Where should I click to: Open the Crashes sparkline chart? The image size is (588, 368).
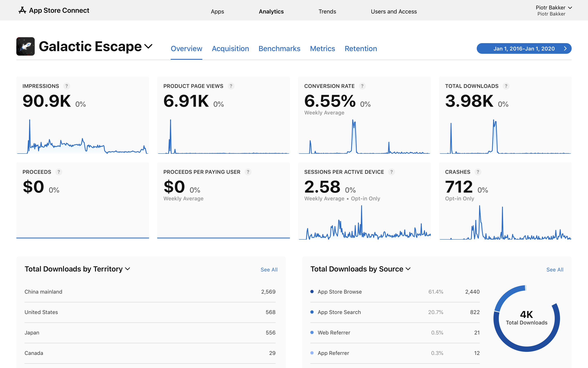(x=505, y=222)
